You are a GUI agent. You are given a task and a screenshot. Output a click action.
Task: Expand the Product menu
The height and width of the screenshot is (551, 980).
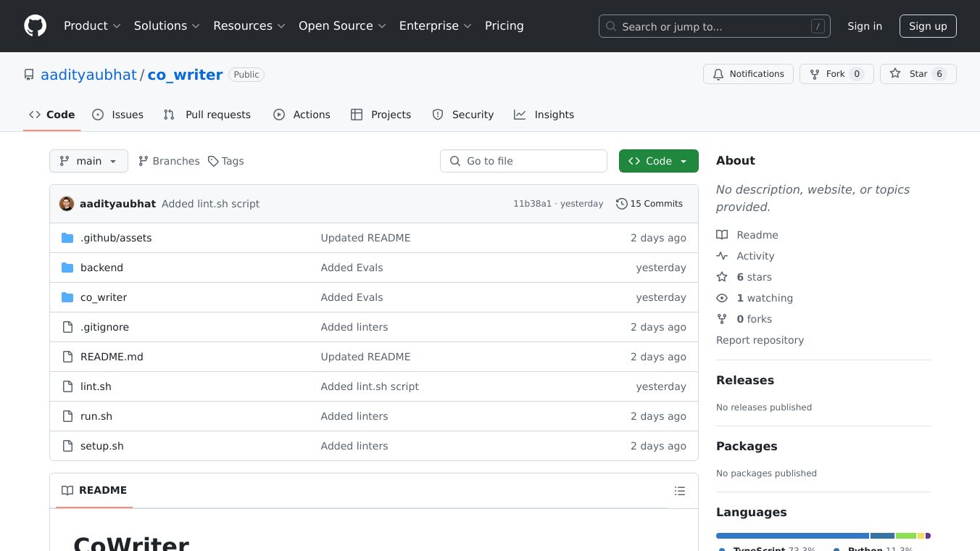click(92, 26)
